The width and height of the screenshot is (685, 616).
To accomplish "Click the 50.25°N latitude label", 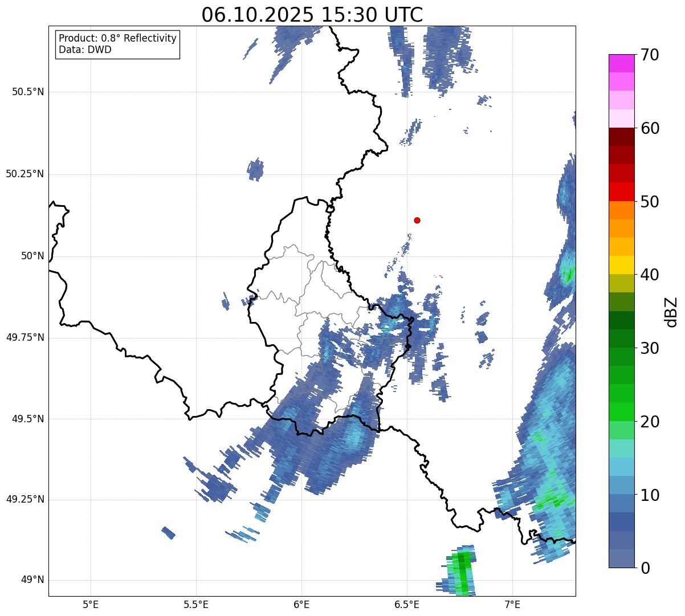I will [x=25, y=174].
